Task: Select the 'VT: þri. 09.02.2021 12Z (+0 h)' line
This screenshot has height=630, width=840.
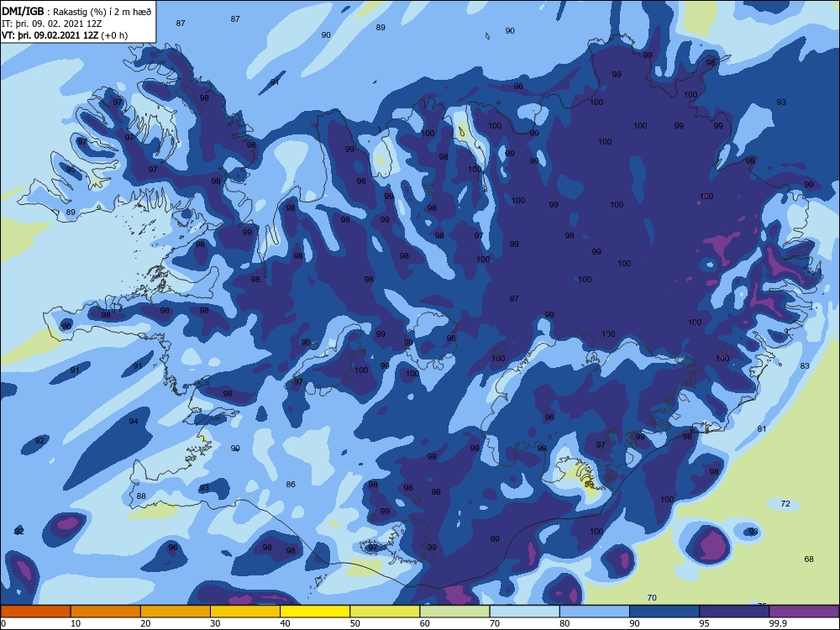Action: point(65,35)
